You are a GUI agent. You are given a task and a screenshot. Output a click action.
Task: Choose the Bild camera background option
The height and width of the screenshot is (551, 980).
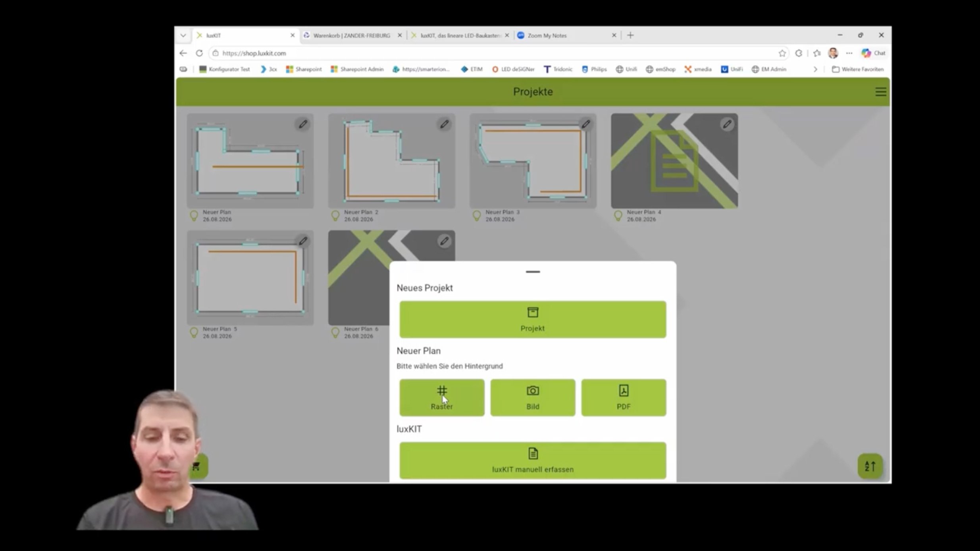click(x=533, y=397)
